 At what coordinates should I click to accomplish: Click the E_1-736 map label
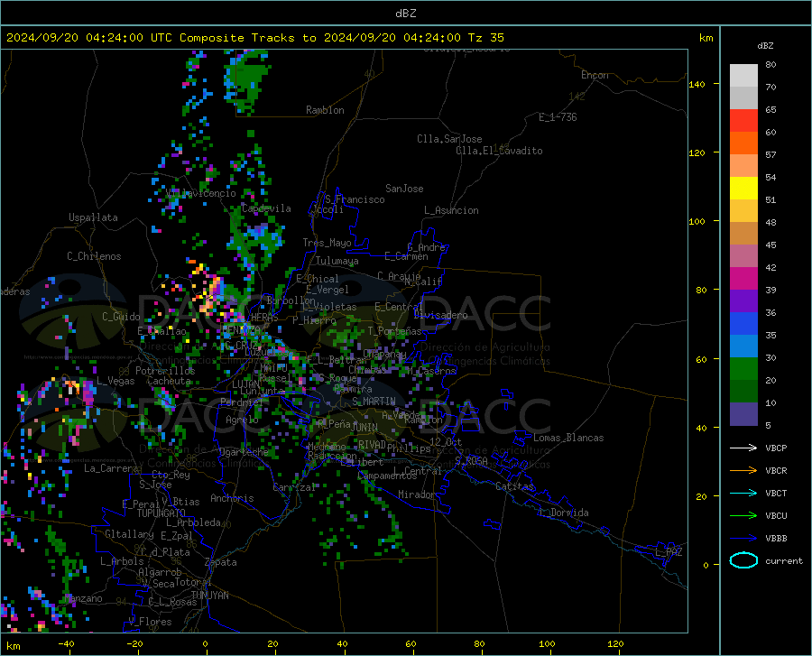pos(558,117)
